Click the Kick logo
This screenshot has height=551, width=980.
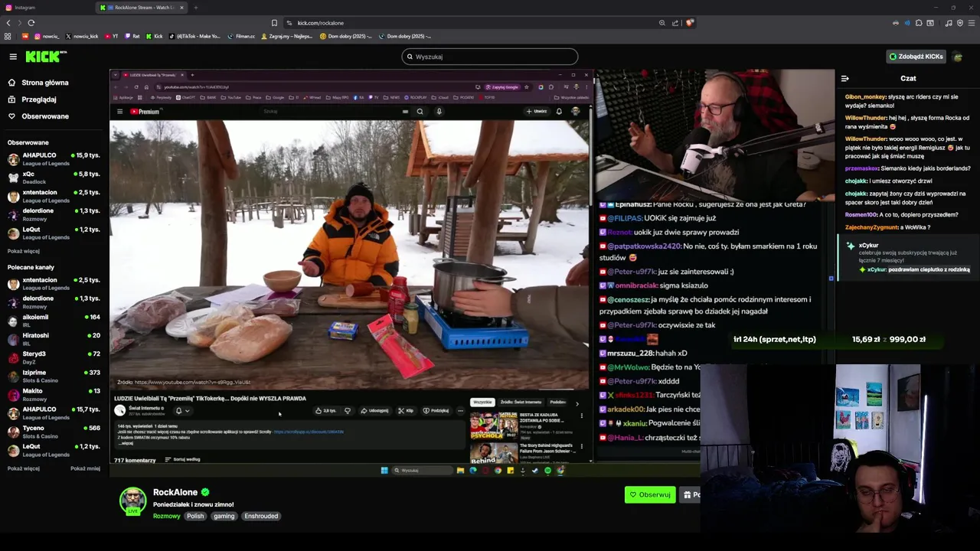[45, 57]
